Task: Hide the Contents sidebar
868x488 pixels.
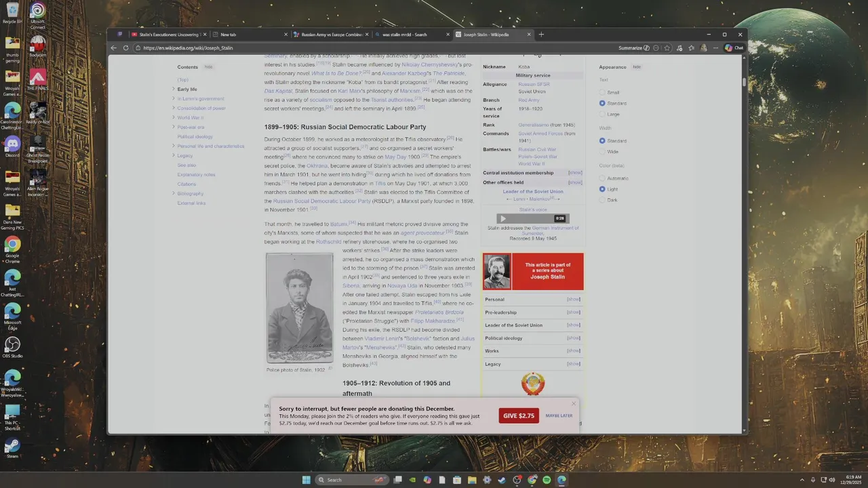Action: point(208,67)
